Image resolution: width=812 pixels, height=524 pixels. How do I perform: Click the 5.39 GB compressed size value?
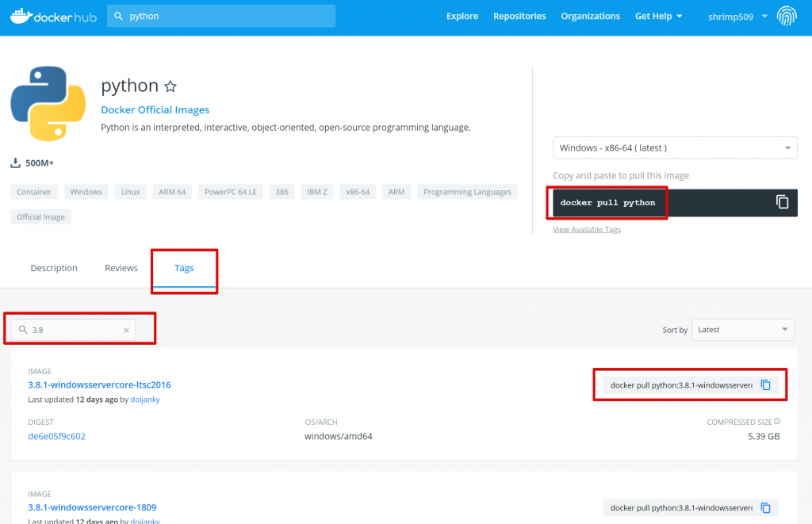[764, 436]
